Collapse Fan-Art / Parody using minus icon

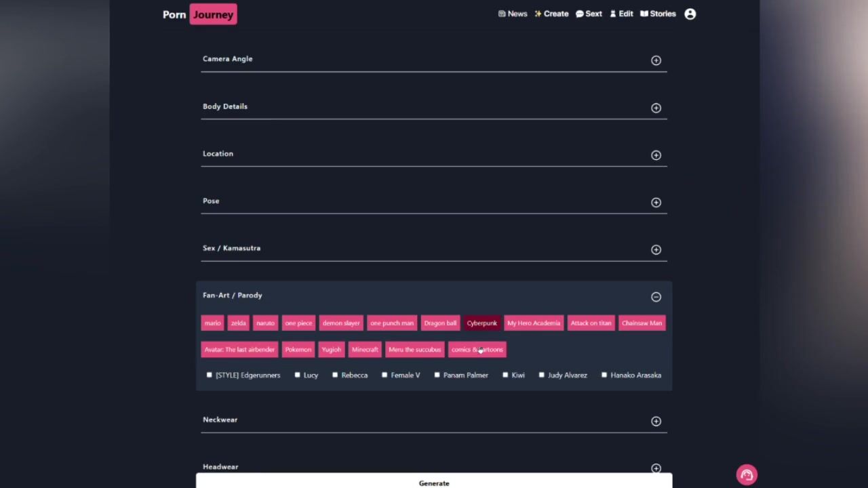(656, 297)
